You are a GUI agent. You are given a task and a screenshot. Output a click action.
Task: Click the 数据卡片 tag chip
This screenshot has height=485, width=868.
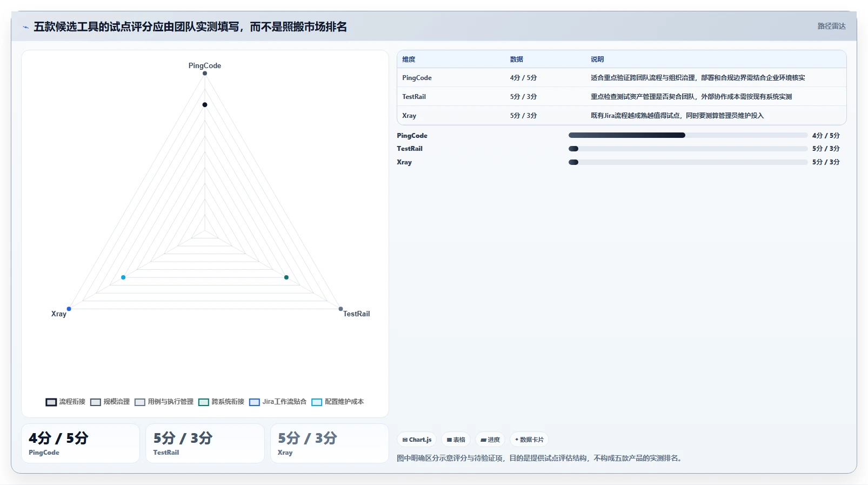point(529,440)
